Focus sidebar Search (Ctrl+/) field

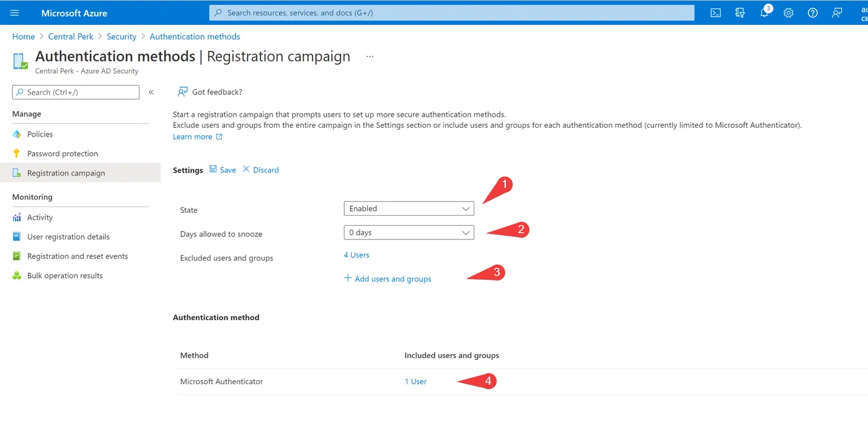[x=76, y=92]
